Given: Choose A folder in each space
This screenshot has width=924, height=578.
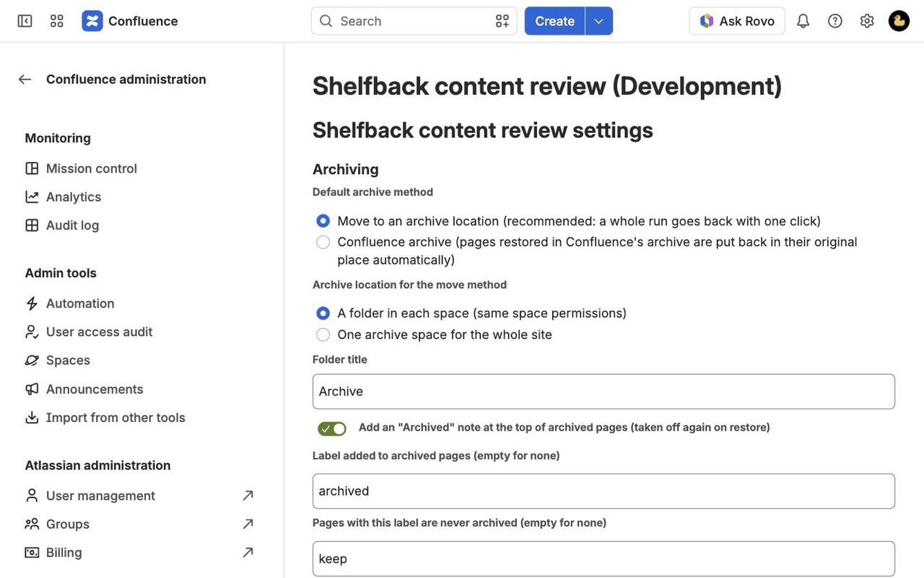Looking at the screenshot, I should pyautogui.click(x=323, y=314).
